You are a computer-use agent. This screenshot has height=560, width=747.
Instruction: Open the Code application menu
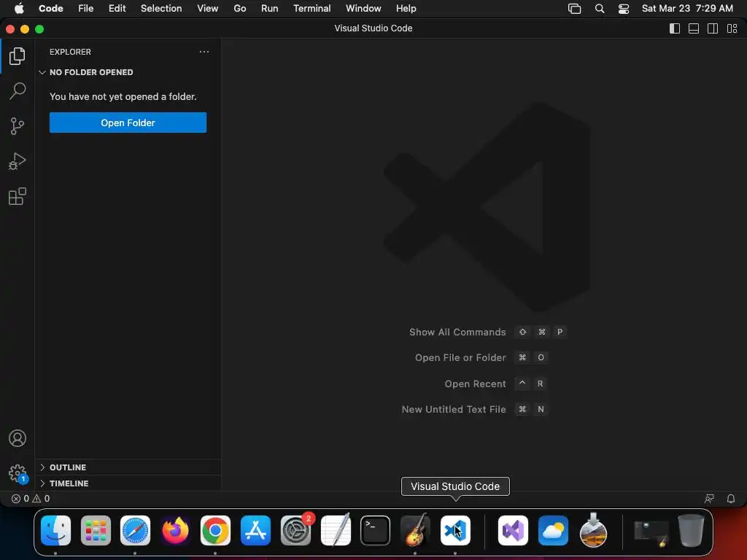pos(51,9)
